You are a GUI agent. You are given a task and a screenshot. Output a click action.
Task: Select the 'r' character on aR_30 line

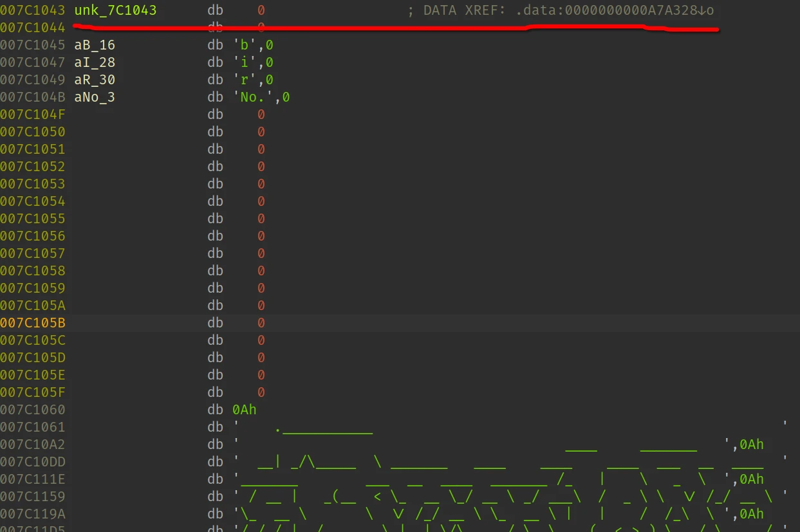click(x=244, y=80)
